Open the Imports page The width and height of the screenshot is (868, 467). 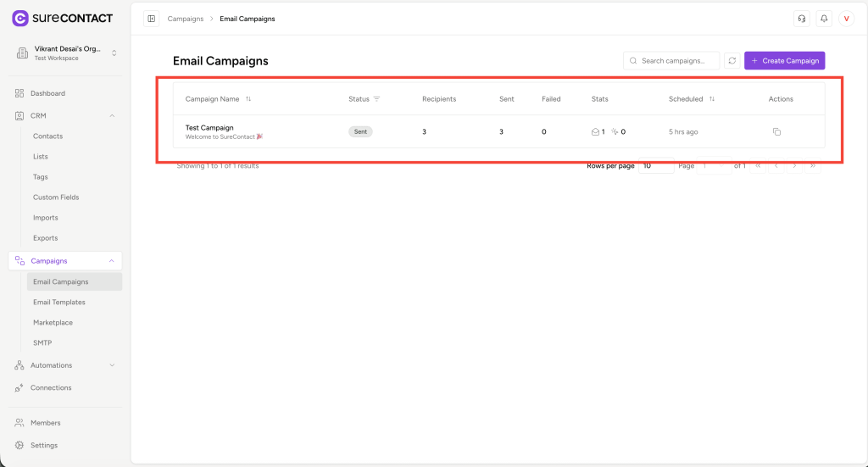[x=46, y=218]
